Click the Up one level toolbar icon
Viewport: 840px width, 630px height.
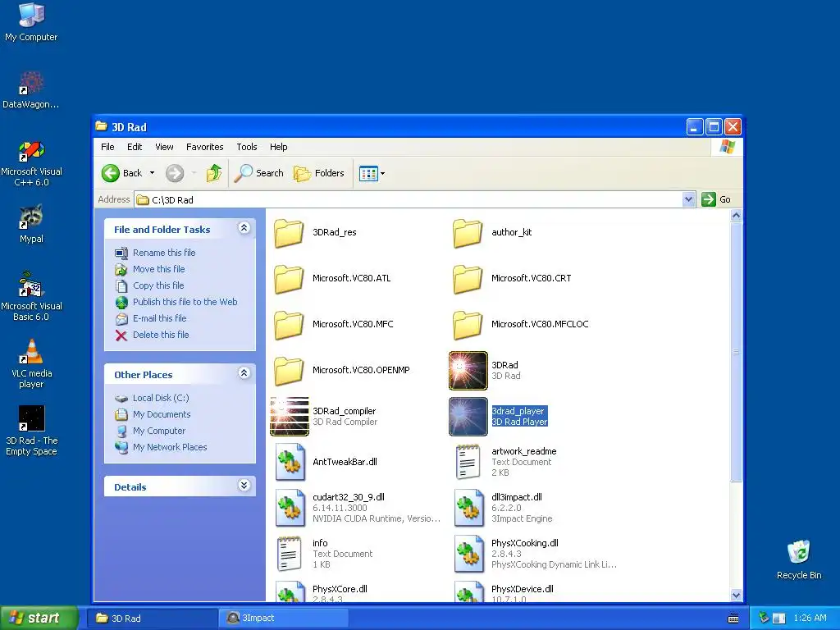pyautogui.click(x=214, y=173)
